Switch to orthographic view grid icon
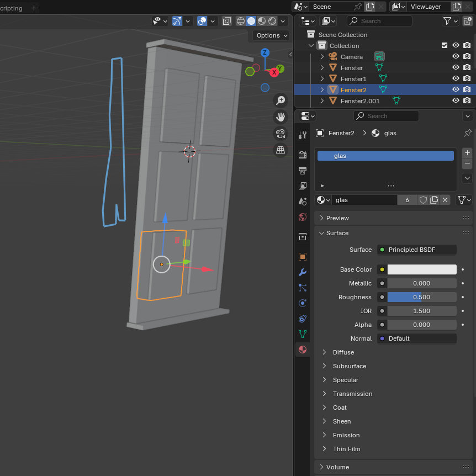 (x=281, y=150)
